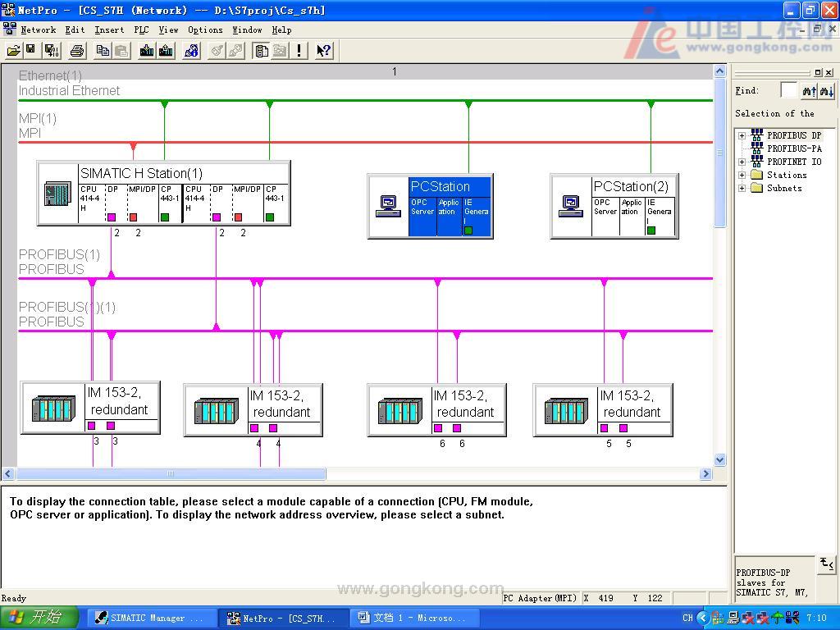
Task: Click the network view scroll-down arrow
Action: 720,459
